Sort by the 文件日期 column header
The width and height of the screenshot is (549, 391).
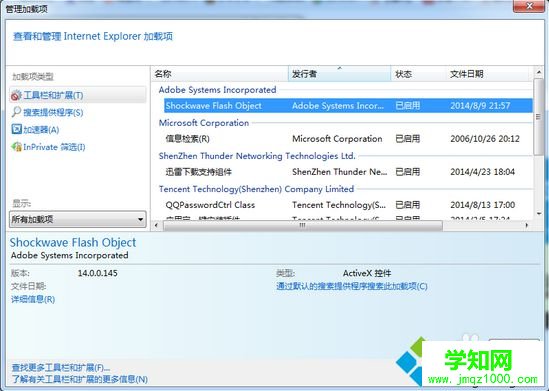488,74
